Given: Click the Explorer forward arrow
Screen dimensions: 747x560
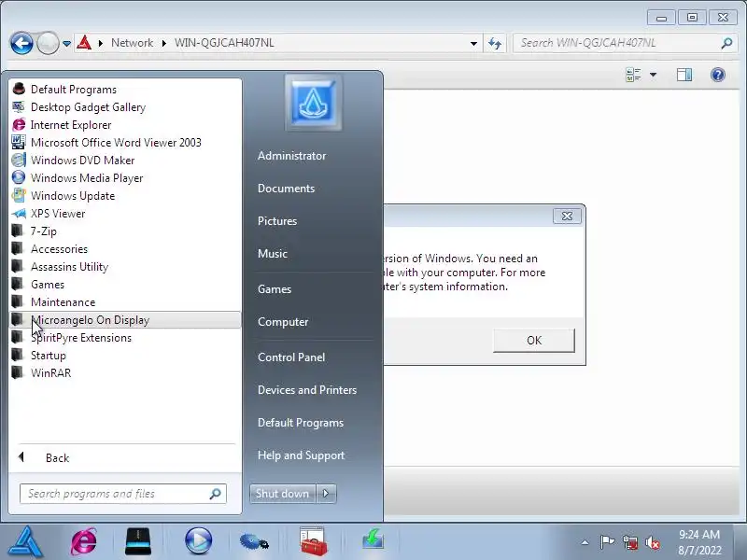Looking at the screenshot, I should point(48,43).
